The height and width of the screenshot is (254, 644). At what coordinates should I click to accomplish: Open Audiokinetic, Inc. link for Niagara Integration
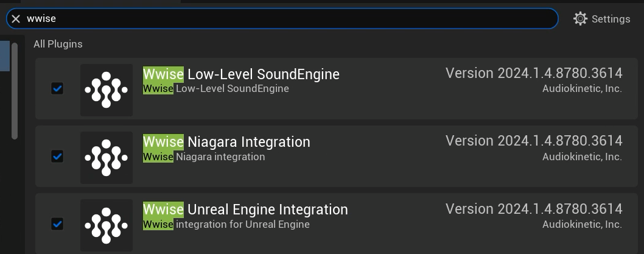click(x=582, y=157)
